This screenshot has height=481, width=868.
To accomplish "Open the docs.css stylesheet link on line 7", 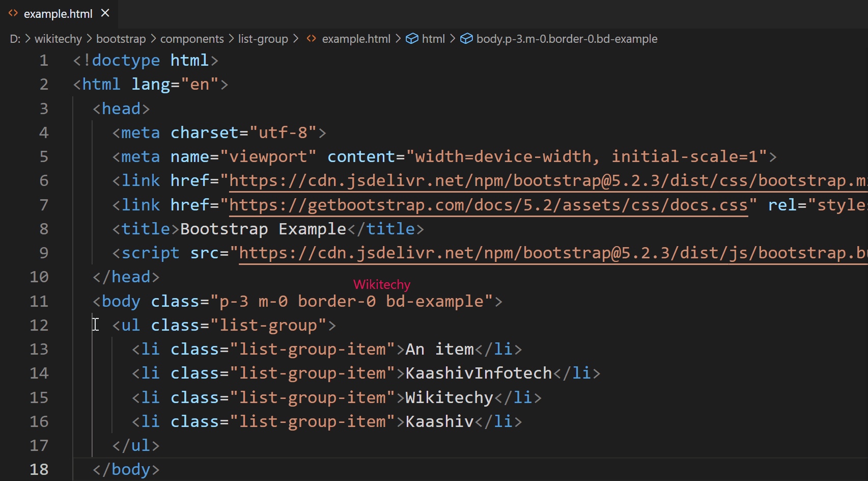I will pos(484,204).
